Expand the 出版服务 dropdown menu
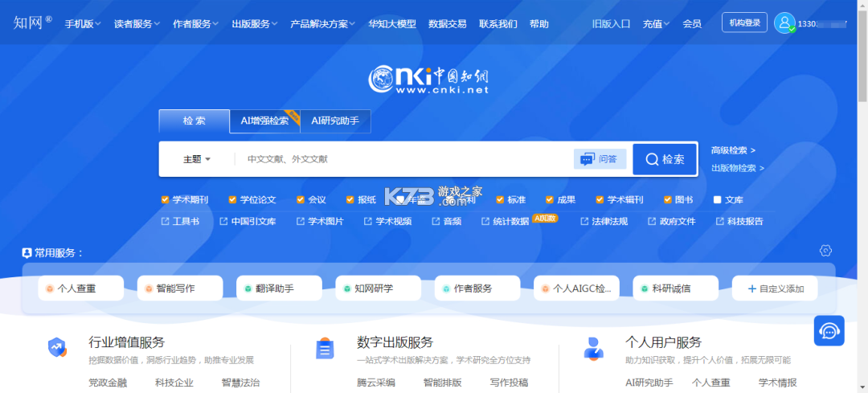The height and width of the screenshot is (393, 868). [255, 24]
